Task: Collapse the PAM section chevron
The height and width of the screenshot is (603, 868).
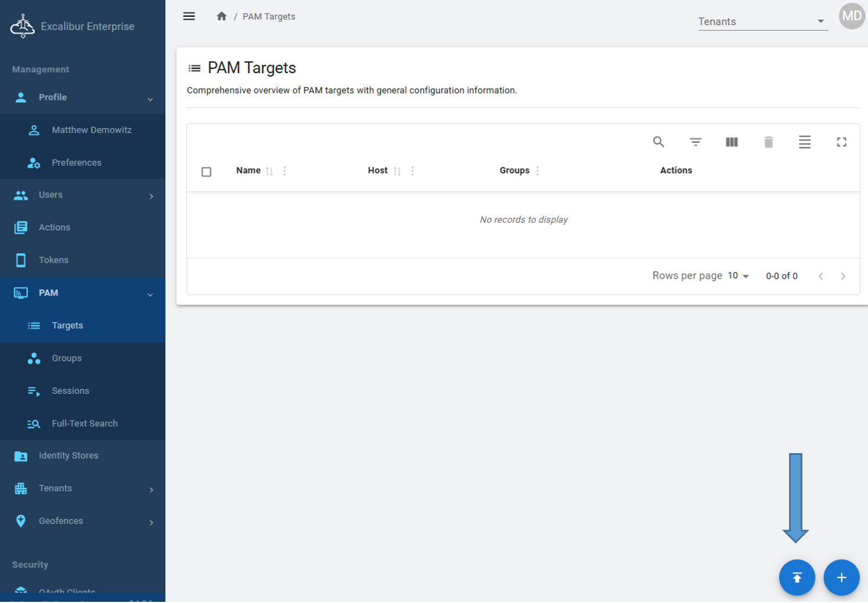Action: pos(150,295)
